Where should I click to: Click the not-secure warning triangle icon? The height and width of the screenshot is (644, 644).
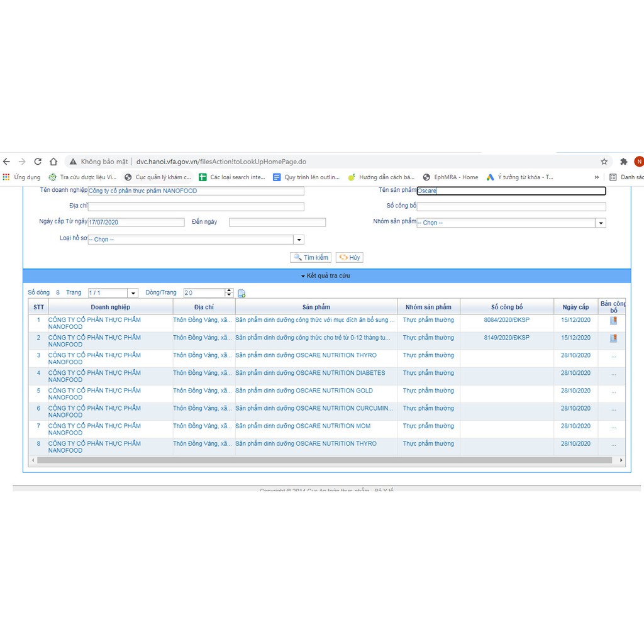[73, 162]
